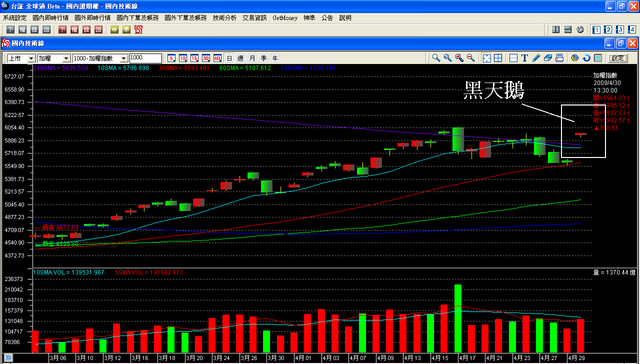This screenshot has width=640, height=364.
Task: Select the pencil drawing tool
Action: point(536,58)
